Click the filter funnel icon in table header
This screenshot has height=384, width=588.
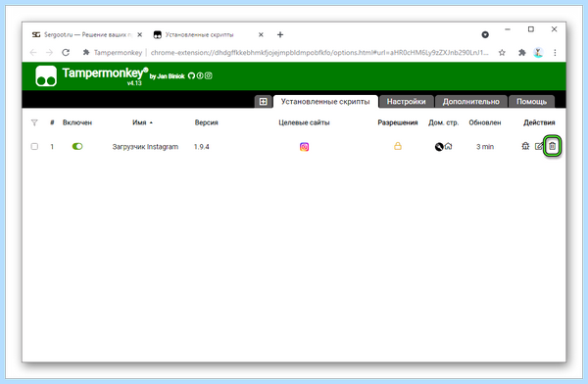tap(34, 122)
